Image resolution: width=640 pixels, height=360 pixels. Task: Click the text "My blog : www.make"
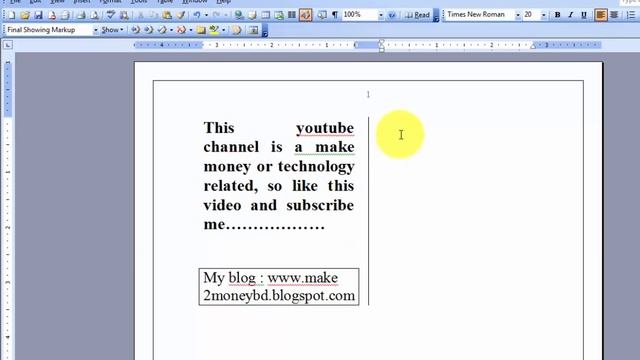pos(271,278)
